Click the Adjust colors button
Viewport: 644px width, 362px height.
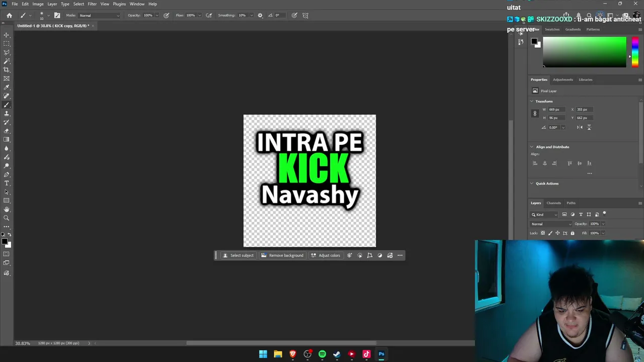coord(326,255)
